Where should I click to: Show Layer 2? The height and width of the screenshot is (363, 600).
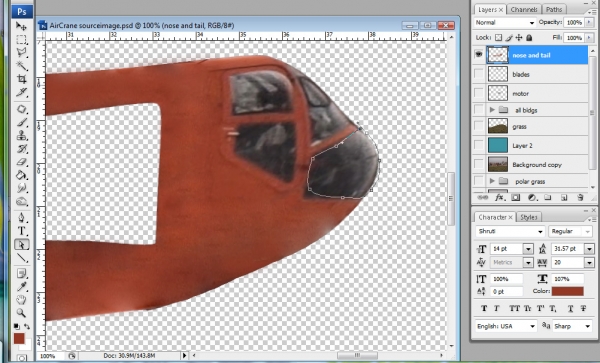pyautogui.click(x=479, y=145)
